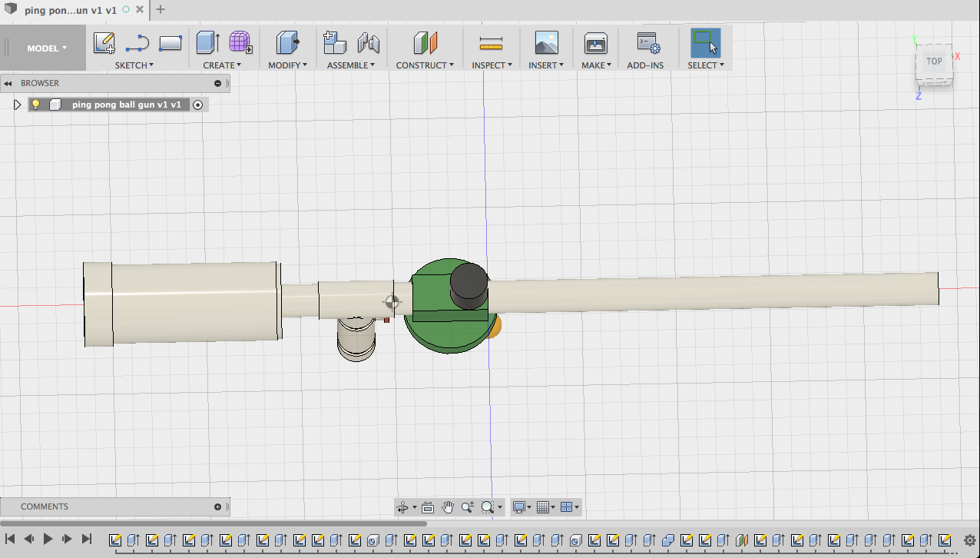Activate the window Select tool icon
This screenshot has height=558, width=980.
pyautogui.click(x=705, y=43)
